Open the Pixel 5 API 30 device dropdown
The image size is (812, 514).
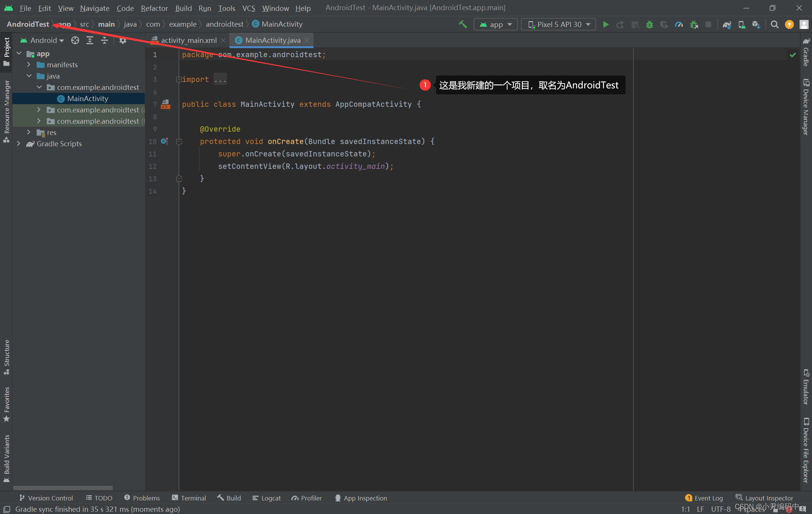559,24
